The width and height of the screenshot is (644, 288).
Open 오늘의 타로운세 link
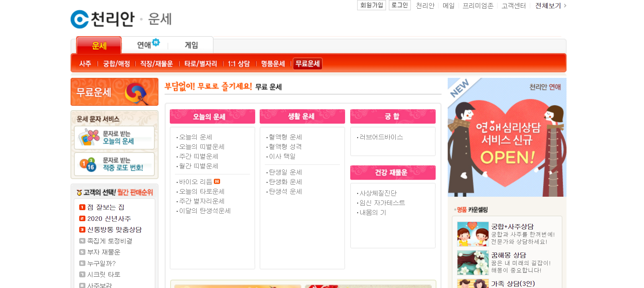coord(201,192)
